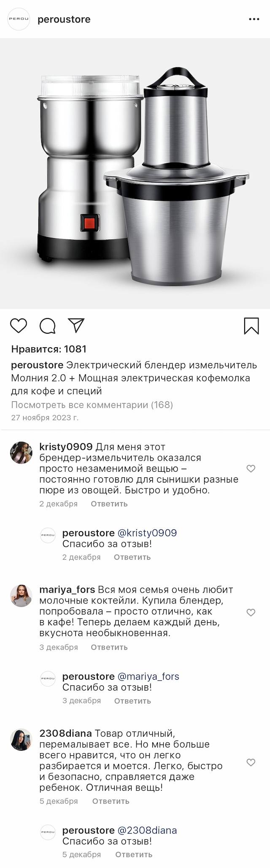Viewport: 270px width, 868px height.
Task: Open kristy0909's profile picture
Action: (x=21, y=452)
